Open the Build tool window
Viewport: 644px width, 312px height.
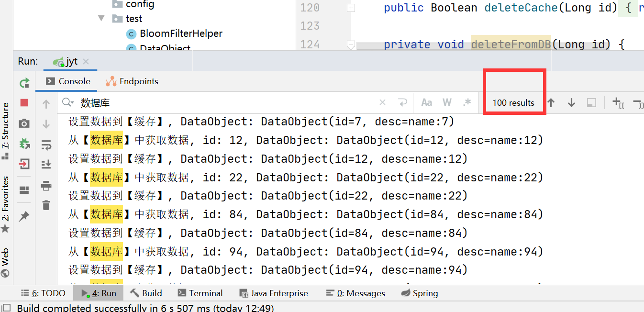point(146,293)
